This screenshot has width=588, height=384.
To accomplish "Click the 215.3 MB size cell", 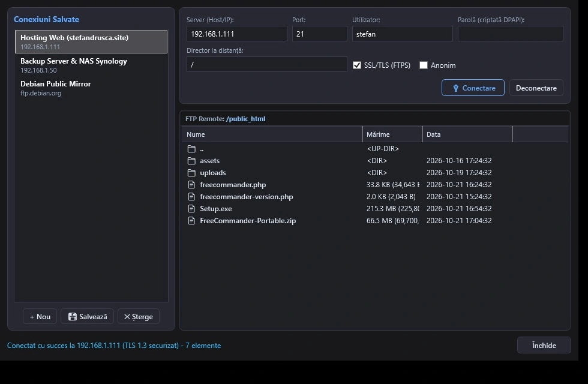I will 392,209.
